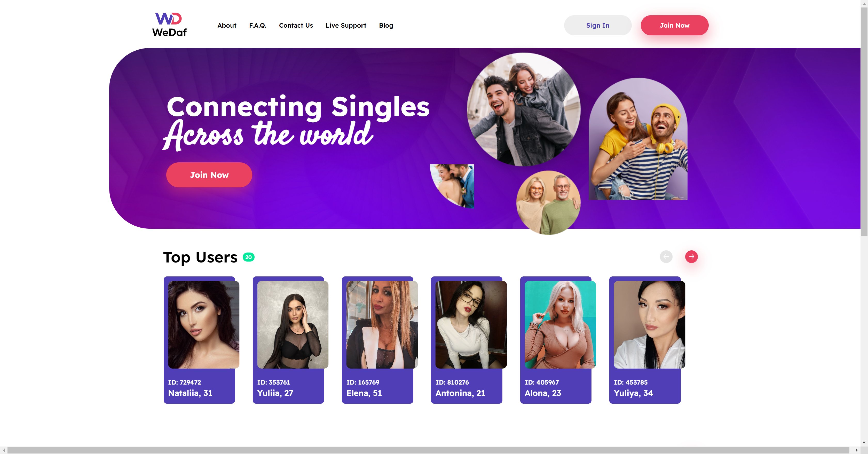
Task: Advance Top Users carousel with red arrow
Action: 691,257
